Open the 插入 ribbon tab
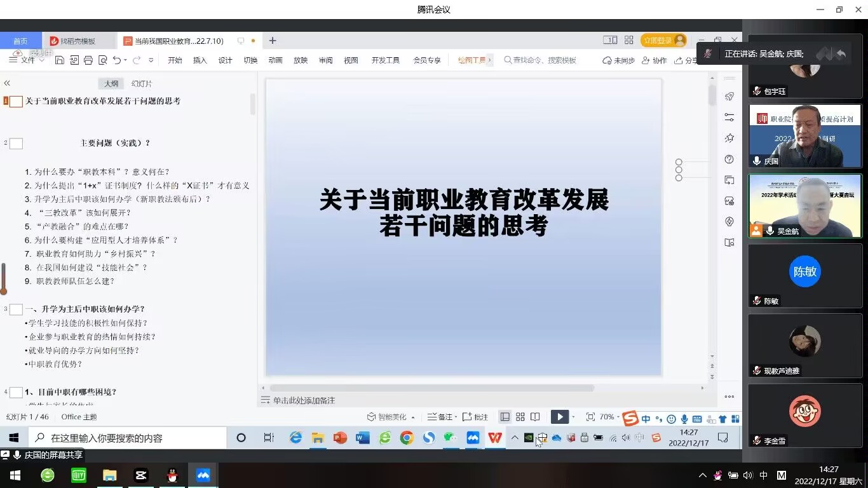The width and height of the screenshot is (868, 488). click(x=200, y=60)
